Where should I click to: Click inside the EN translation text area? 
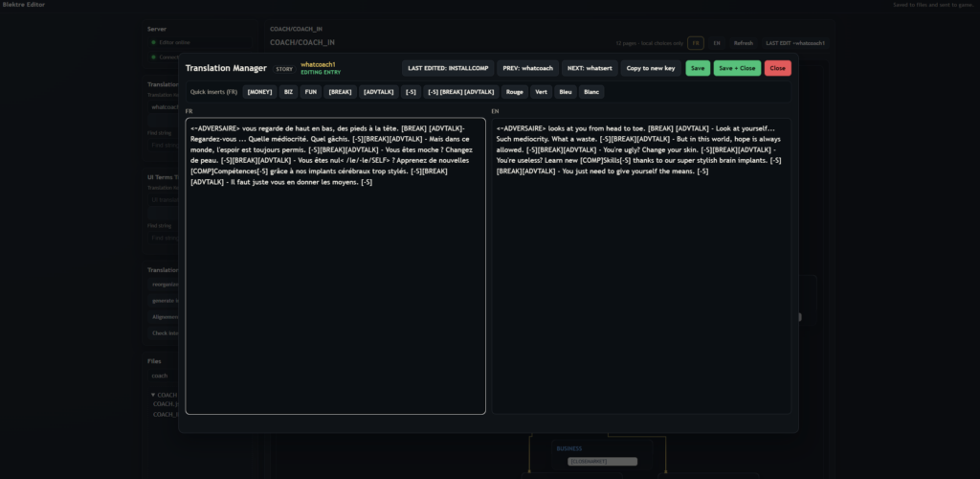tap(640, 287)
